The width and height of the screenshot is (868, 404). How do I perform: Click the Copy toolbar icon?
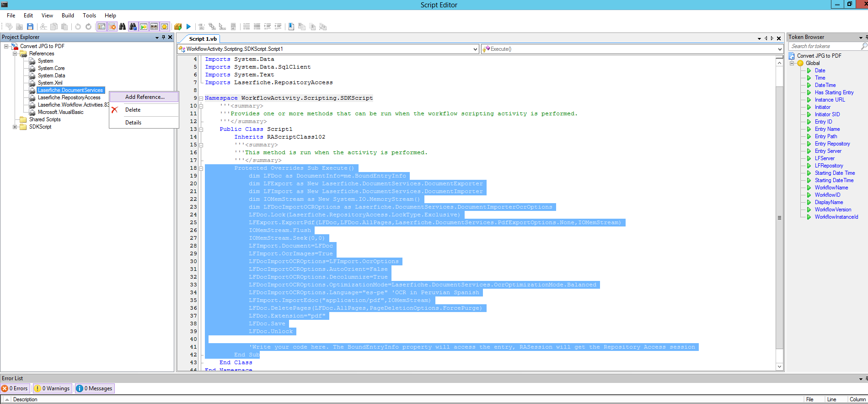(x=54, y=27)
